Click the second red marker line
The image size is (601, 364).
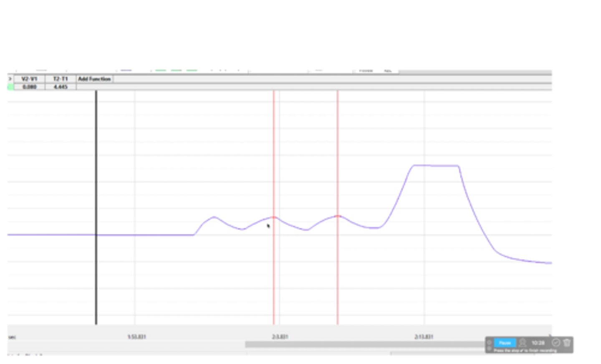point(338,207)
